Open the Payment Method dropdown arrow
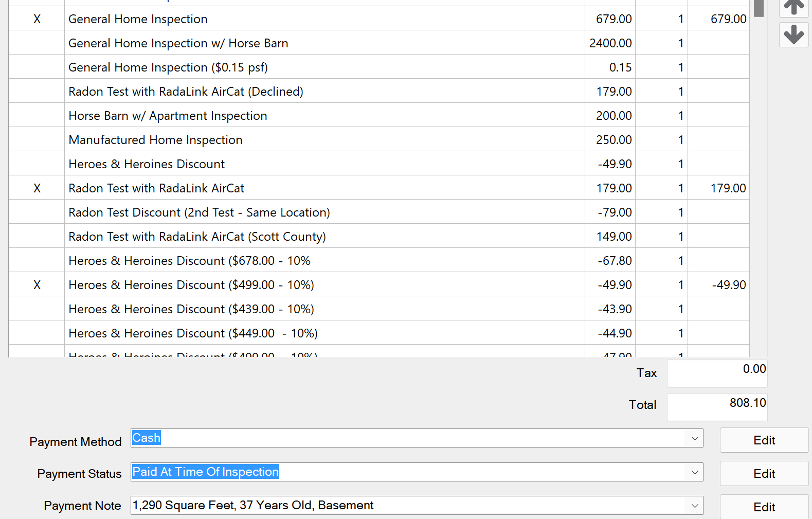Image resolution: width=812 pixels, height=519 pixels. tap(695, 438)
